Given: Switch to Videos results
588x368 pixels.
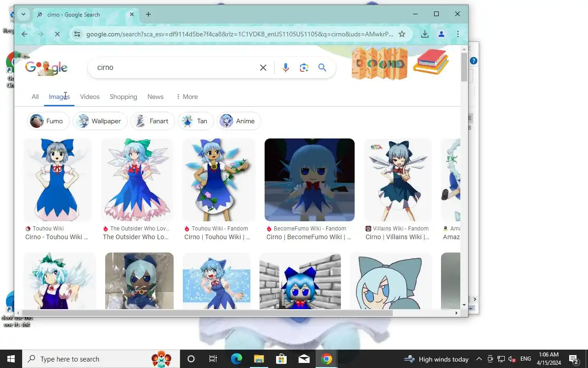Looking at the screenshot, I should click(90, 97).
